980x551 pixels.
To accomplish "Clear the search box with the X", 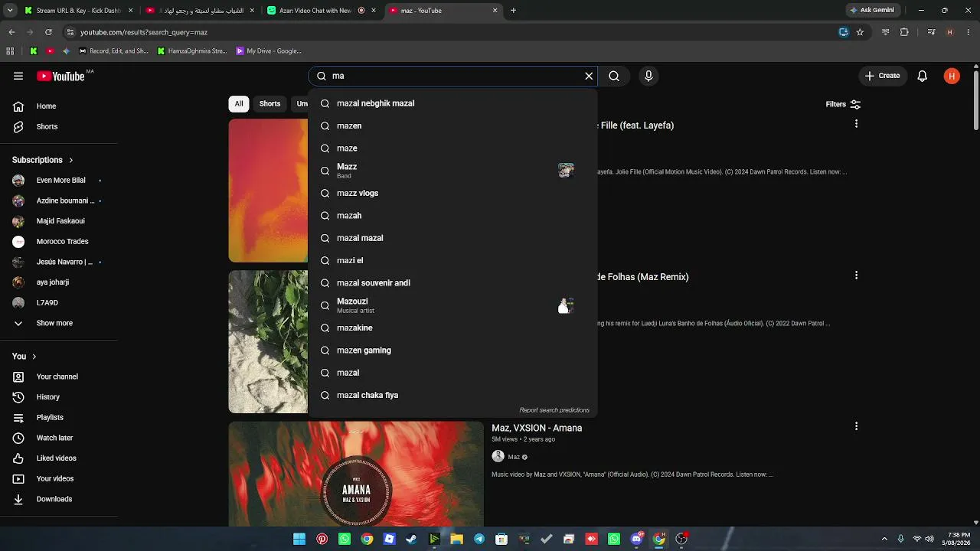I will 589,76.
